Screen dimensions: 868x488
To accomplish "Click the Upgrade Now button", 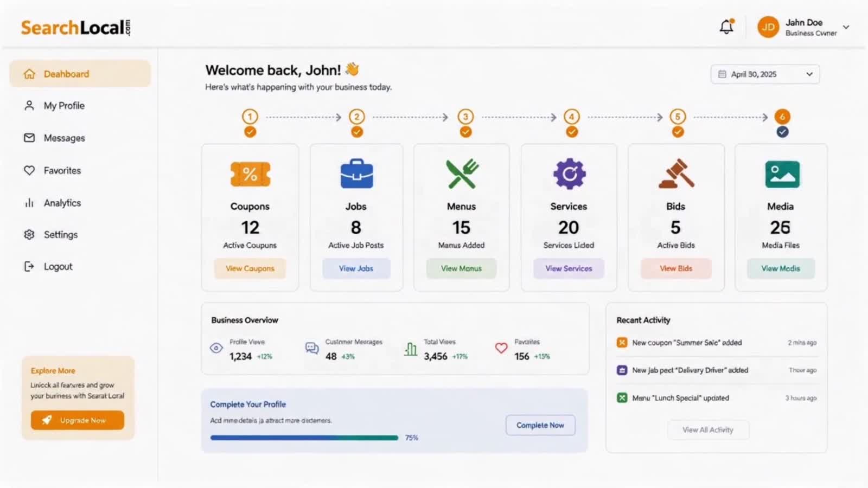I will click(x=78, y=420).
